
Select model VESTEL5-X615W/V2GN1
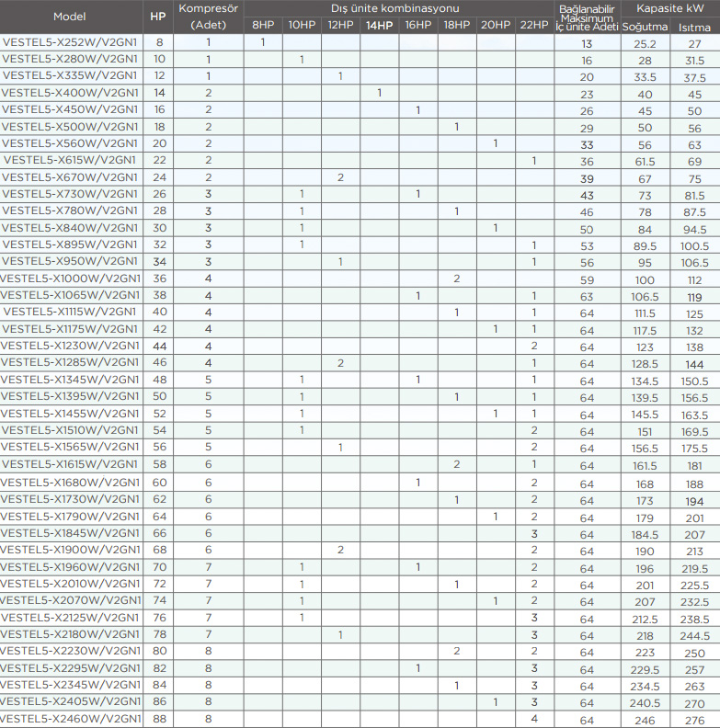click(70, 160)
